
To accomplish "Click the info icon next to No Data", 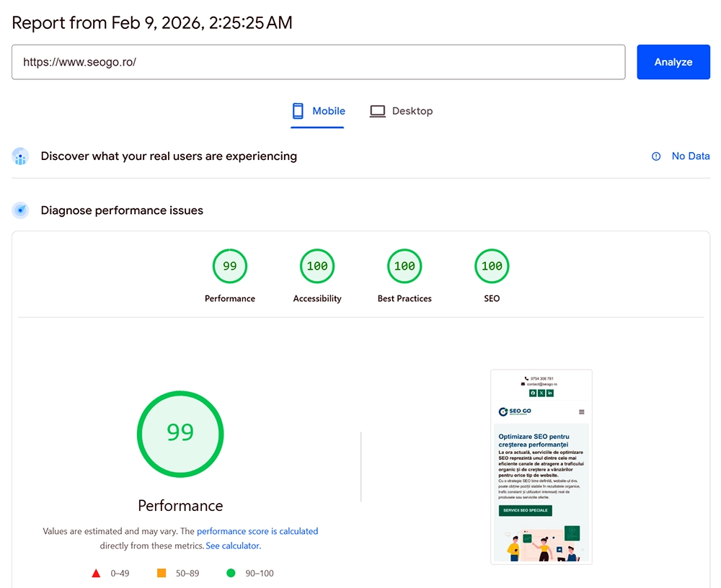I will coord(655,156).
